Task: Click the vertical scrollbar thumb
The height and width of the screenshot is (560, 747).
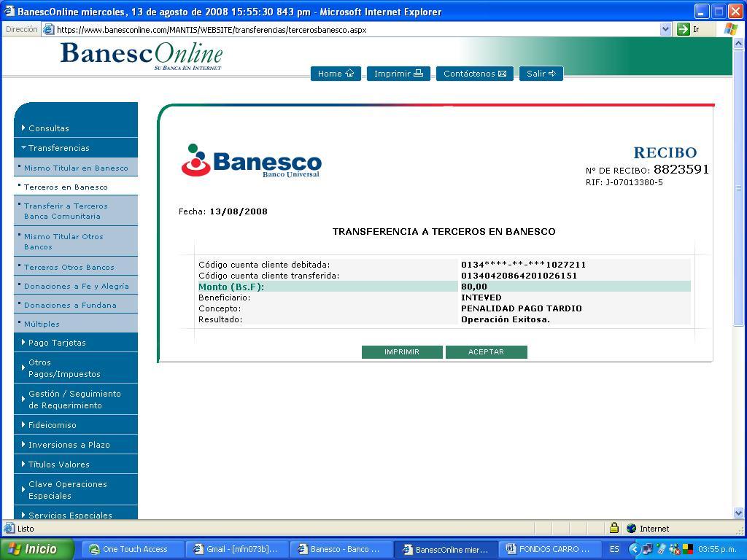Action: [738, 187]
